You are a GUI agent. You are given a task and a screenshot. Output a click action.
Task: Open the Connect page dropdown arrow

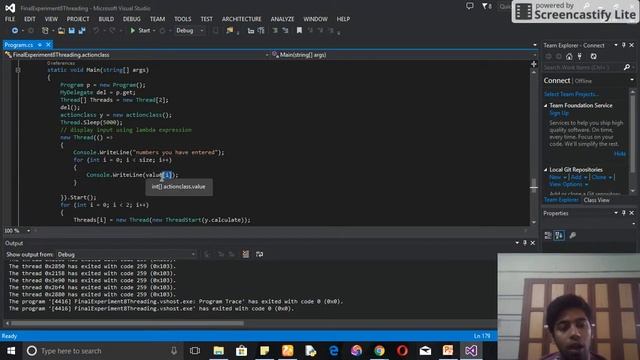pos(632,80)
